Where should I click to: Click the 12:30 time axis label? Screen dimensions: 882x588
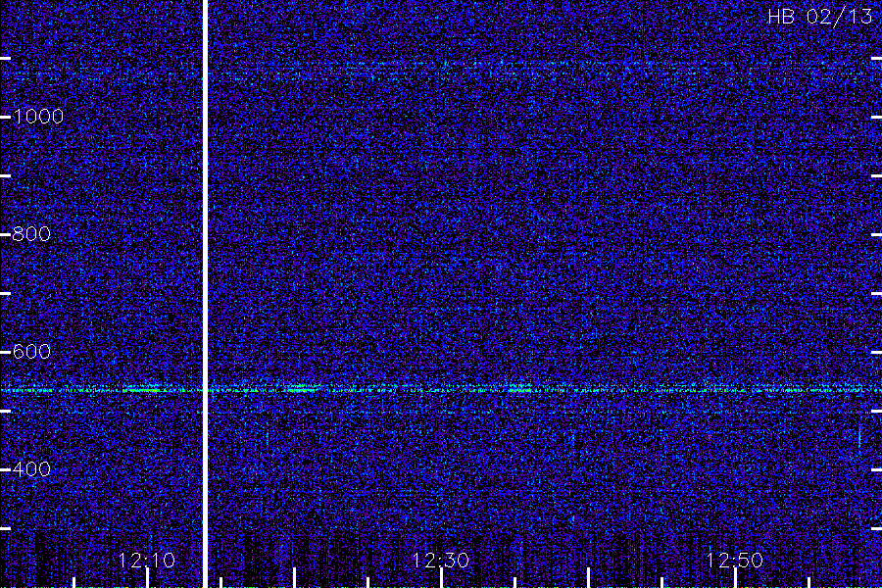click(440, 561)
